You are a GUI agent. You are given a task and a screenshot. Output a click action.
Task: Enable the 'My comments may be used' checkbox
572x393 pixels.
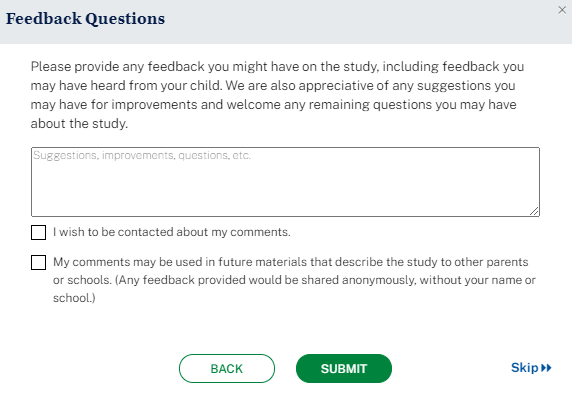38,262
